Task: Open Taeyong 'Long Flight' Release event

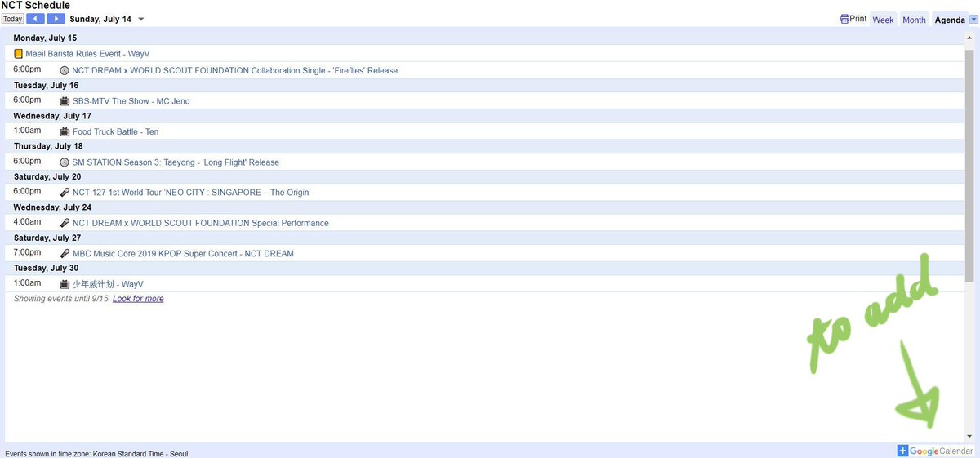Action: tap(176, 162)
